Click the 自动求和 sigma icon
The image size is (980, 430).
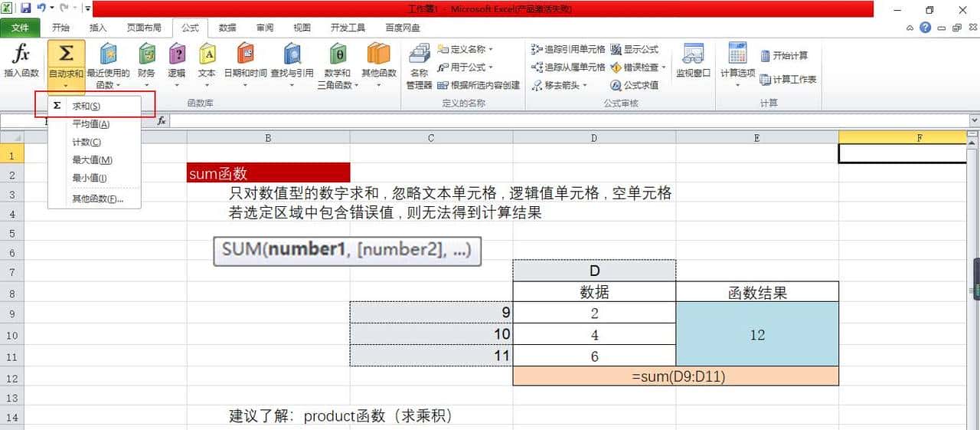click(x=67, y=54)
